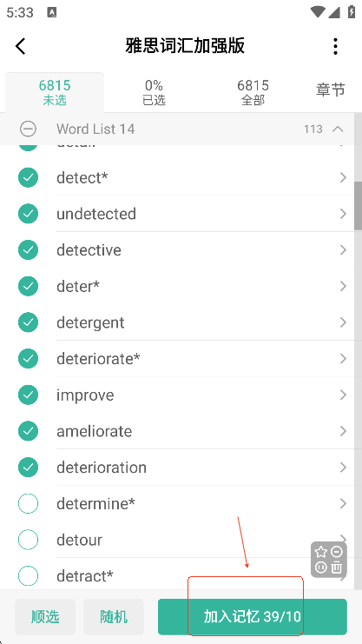Tap the floating quick-action widget icon
The height and width of the screenshot is (644, 362).
coord(329,559)
